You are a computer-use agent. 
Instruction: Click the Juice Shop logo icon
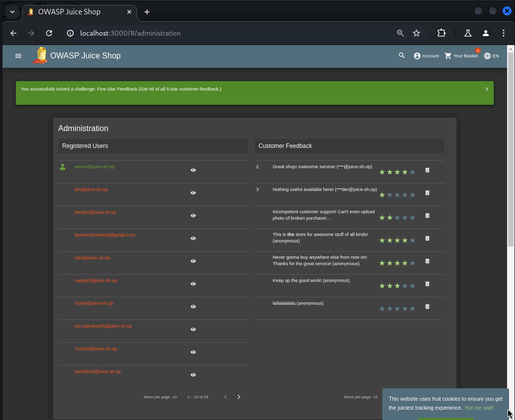40,55
